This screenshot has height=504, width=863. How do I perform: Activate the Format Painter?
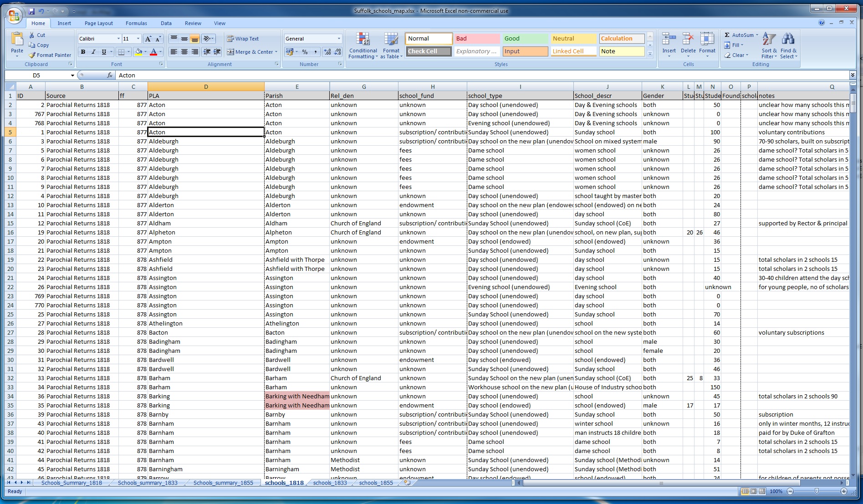[x=50, y=55]
